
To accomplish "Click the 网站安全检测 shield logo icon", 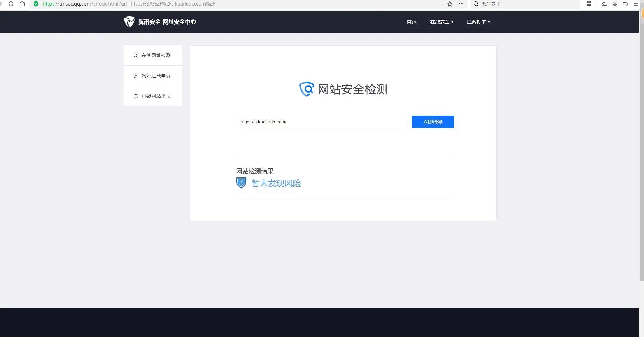I will (x=306, y=89).
